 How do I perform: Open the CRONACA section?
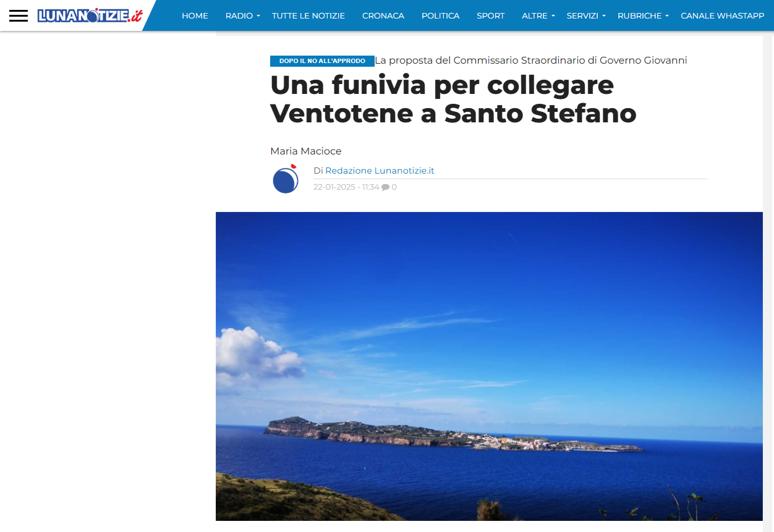tap(383, 15)
